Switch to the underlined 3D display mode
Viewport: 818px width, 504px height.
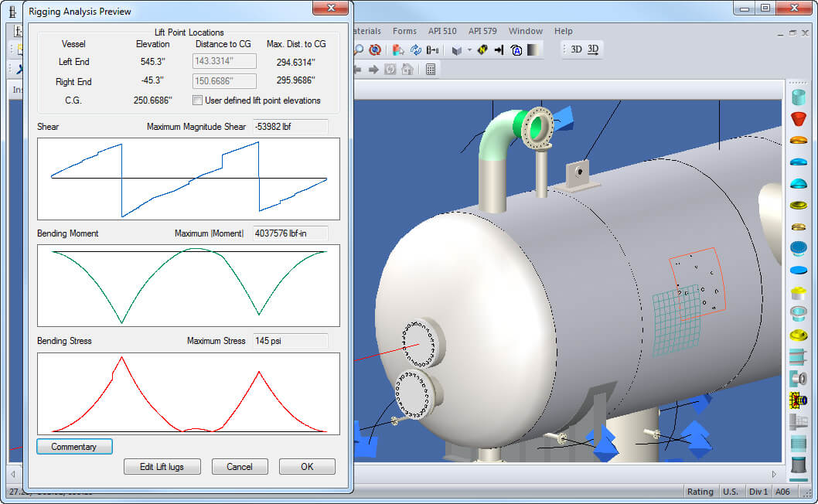click(592, 49)
